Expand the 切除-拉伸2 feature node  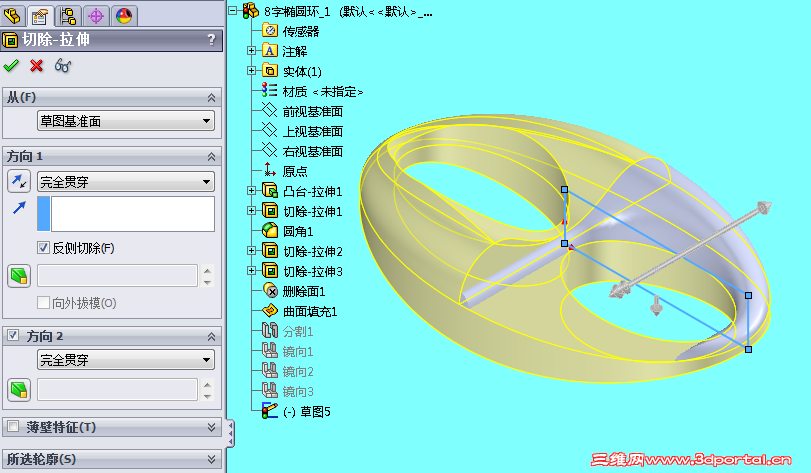click(x=251, y=251)
